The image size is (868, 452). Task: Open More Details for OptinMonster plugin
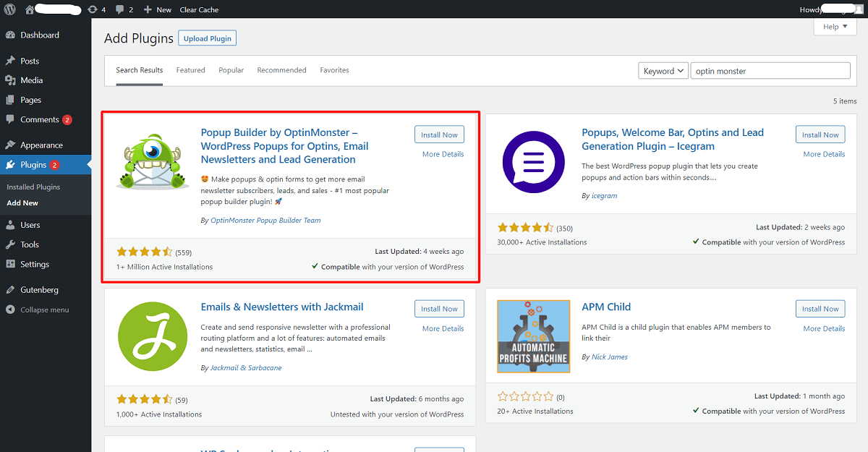coord(443,154)
